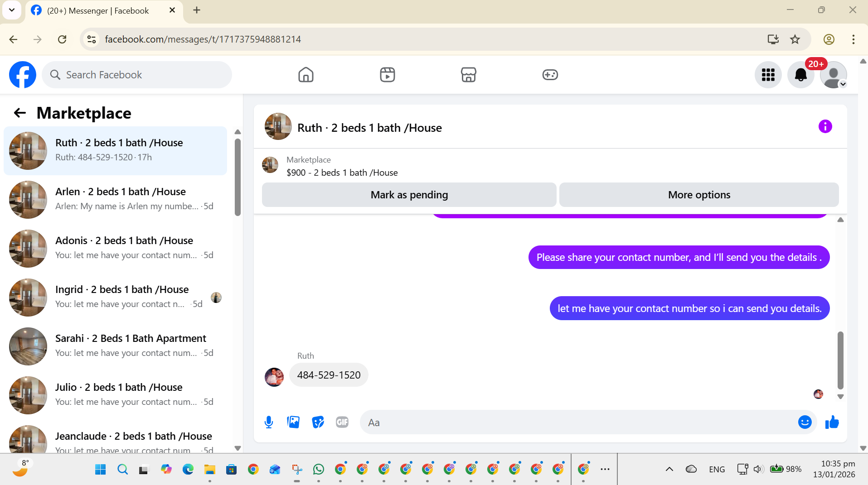The height and width of the screenshot is (485, 868).
Task: Open Windows Start menu
Action: coord(101,469)
